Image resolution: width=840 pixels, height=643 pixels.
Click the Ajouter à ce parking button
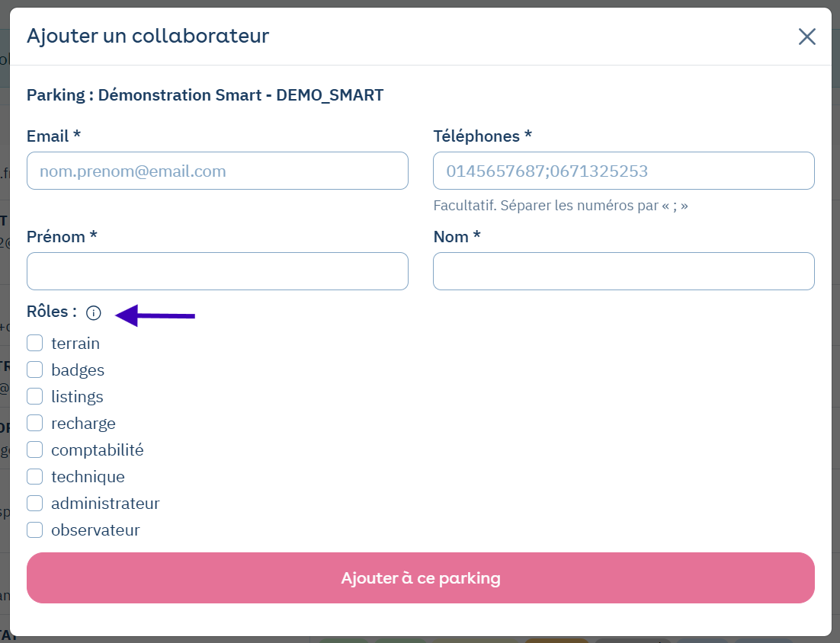[421, 578]
